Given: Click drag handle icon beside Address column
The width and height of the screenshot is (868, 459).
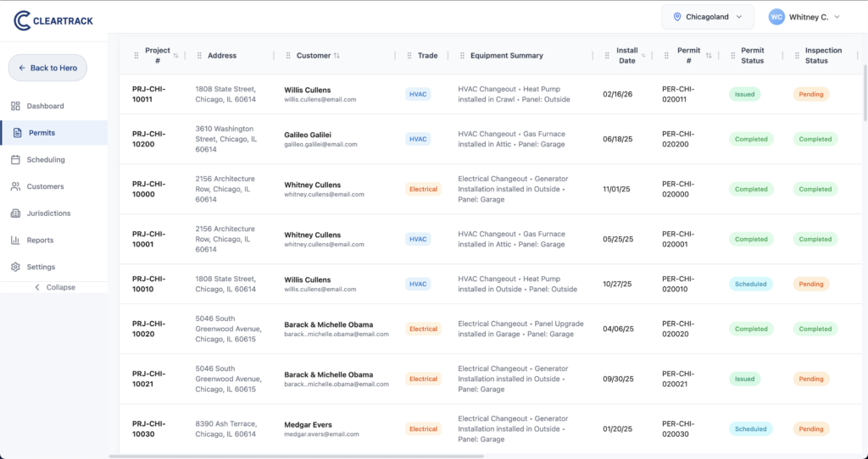Looking at the screenshot, I should (x=199, y=56).
